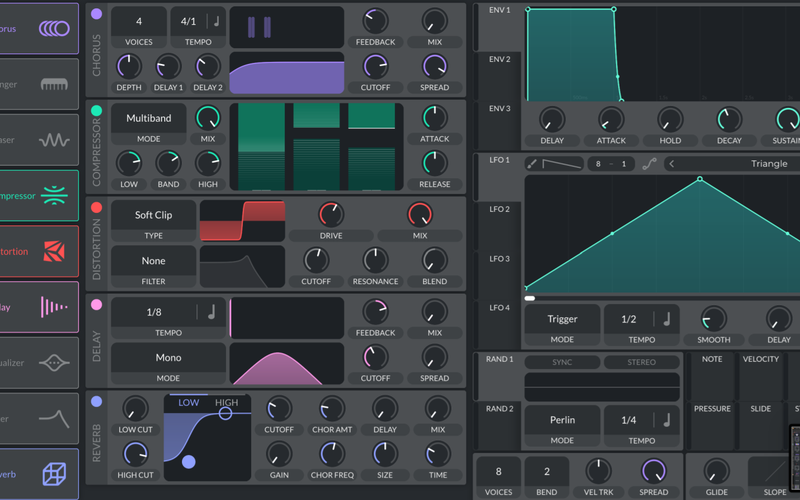Click the Equalizer icon in sidebar

point(54,364)
